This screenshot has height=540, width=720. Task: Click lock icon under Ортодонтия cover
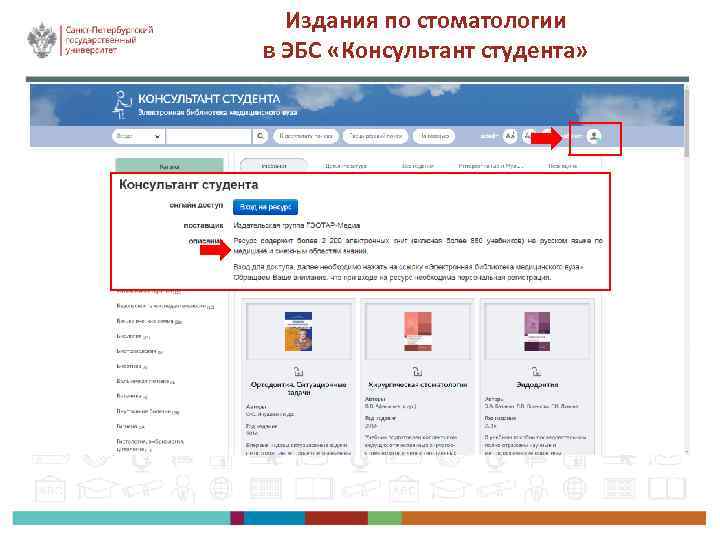coord(298,371)
